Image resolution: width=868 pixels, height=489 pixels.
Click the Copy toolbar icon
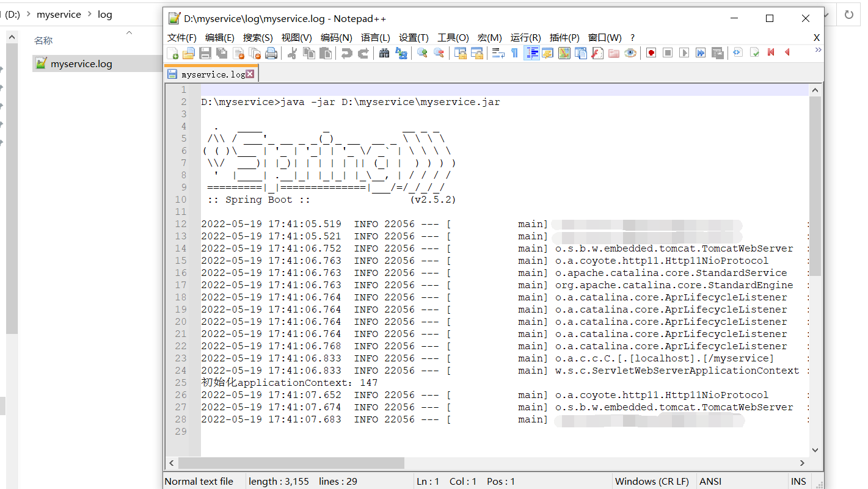(x=309, y=53)
